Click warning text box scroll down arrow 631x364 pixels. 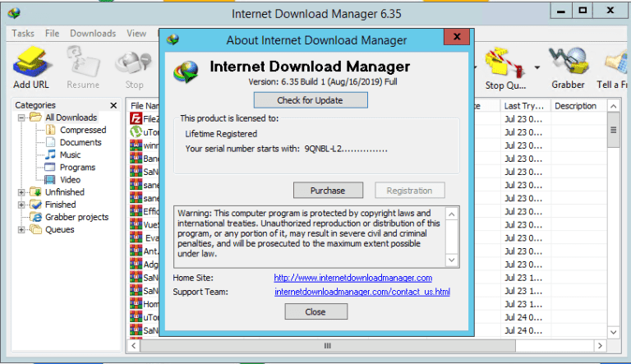(x=452, y=260)
